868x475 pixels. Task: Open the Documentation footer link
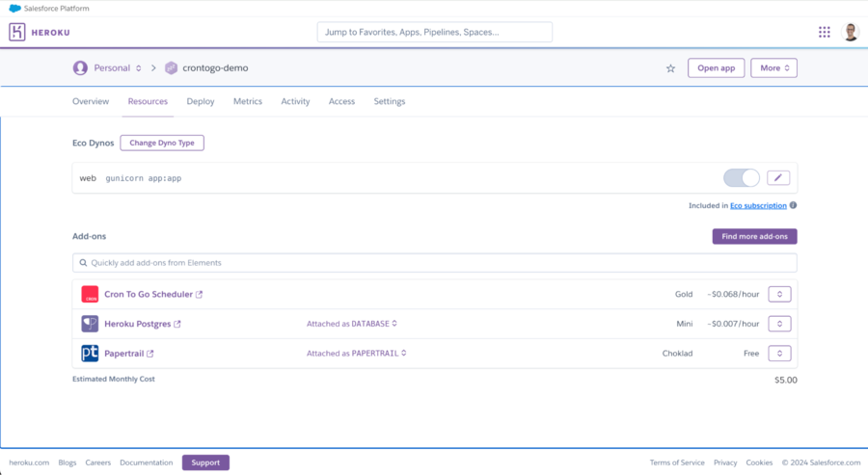147,462
